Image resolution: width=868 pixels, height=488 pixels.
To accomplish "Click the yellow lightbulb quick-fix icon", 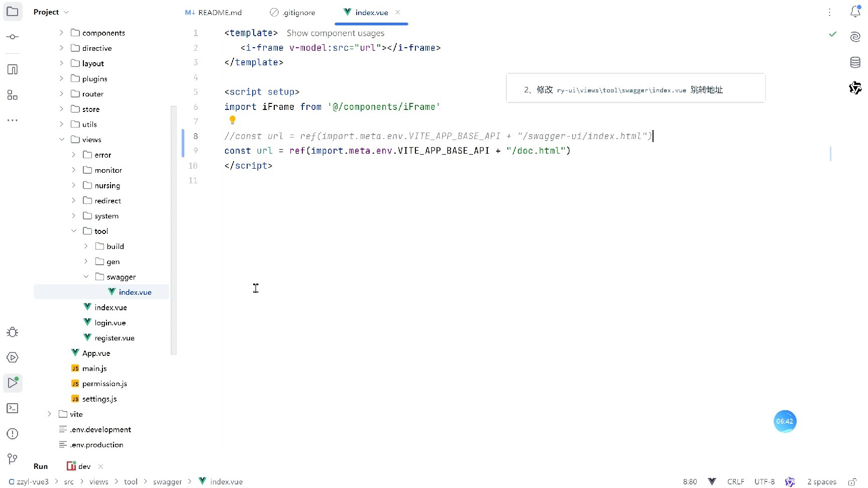I will pos(233,120).
